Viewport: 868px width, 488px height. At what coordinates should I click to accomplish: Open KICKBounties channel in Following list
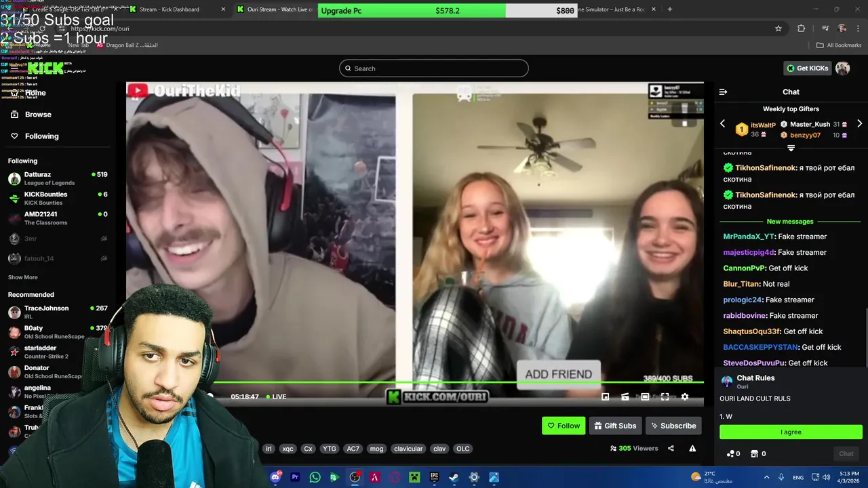coord(58,198)
